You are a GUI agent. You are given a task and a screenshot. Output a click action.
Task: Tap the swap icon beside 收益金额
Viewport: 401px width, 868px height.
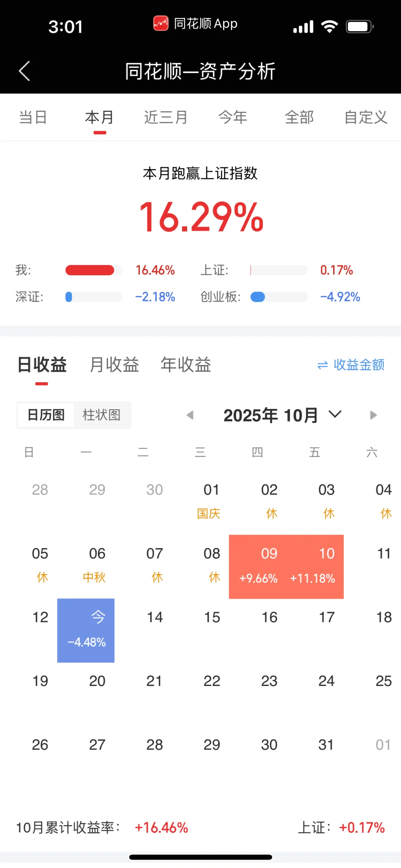tap(322, 365)
